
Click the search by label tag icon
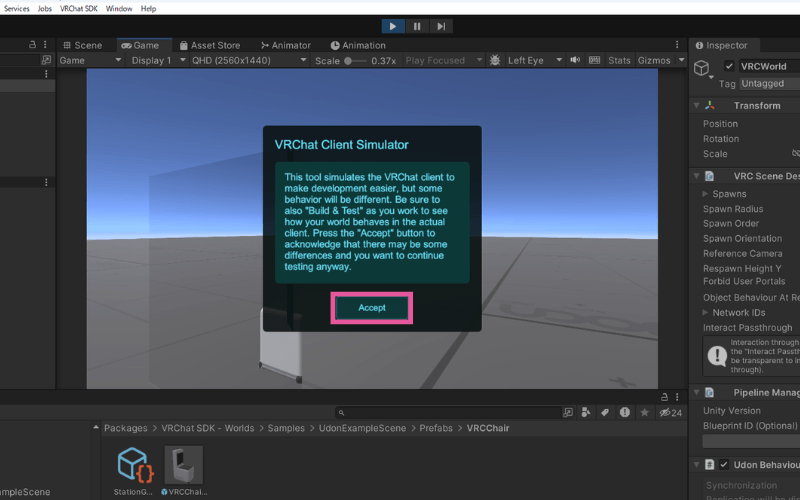tap(605, 412)
